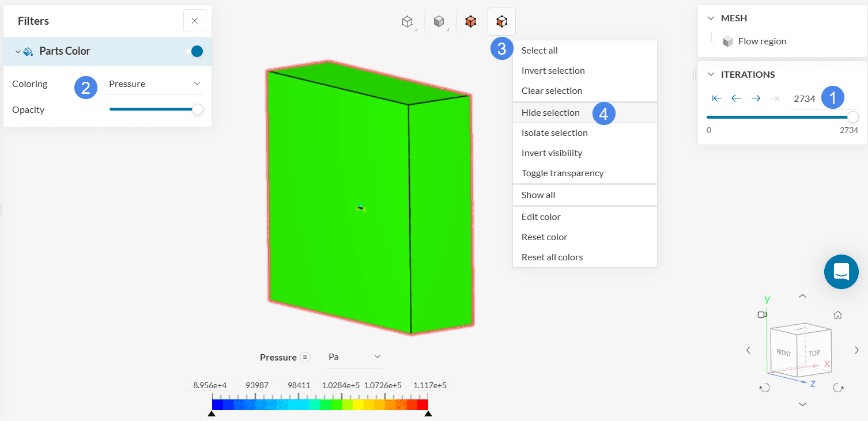Click the orange face selection cube icon
868x421 pixels.
[470, 22]
